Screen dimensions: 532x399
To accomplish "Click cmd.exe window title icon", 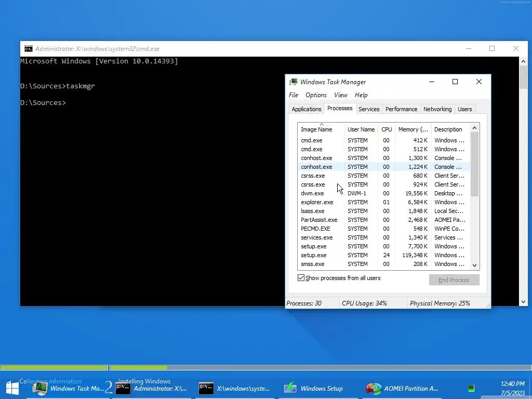I will pos(29,48).
